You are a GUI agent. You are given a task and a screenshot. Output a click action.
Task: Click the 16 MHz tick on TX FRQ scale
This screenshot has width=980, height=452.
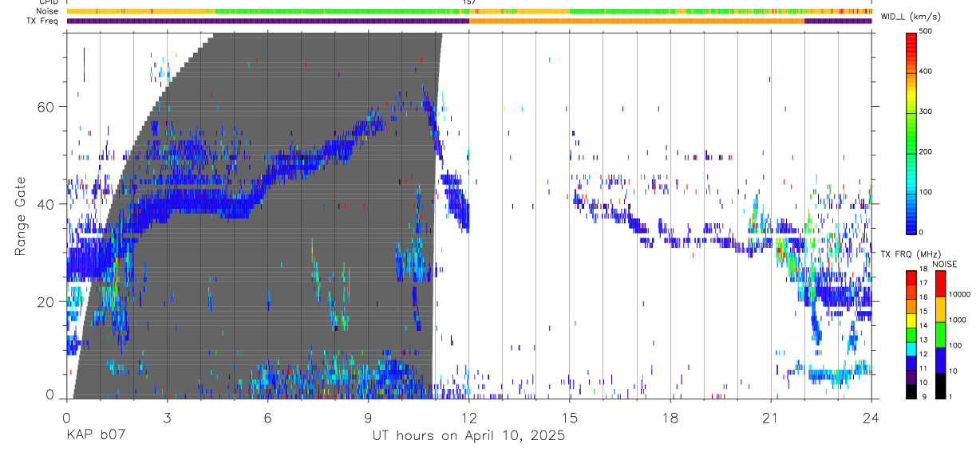point(923,297)
